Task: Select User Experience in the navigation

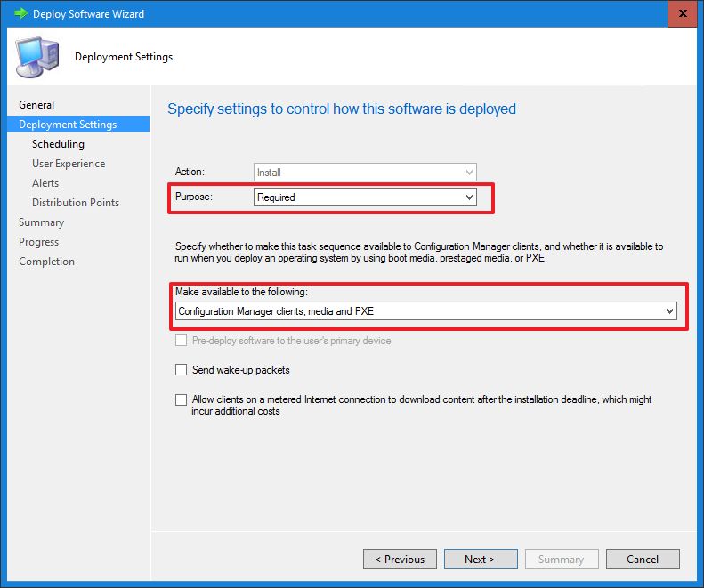Action: pos(69,164)
